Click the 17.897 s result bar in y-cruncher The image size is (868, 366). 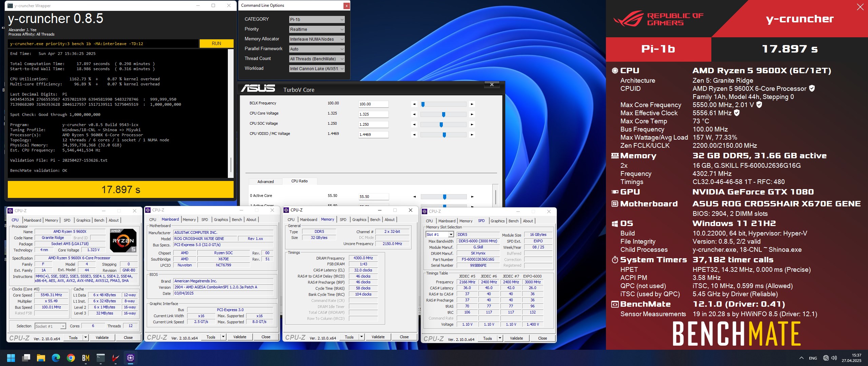[x=121, y=189]
